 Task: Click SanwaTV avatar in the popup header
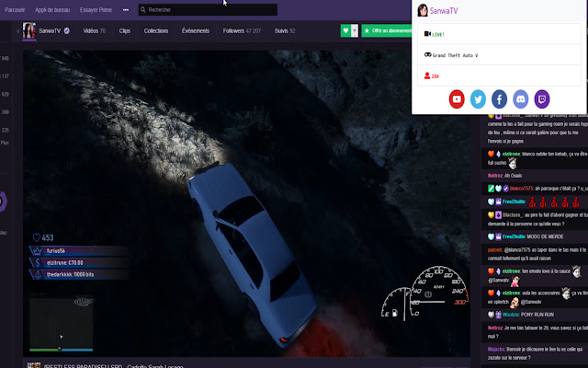(x=423, y=10)
